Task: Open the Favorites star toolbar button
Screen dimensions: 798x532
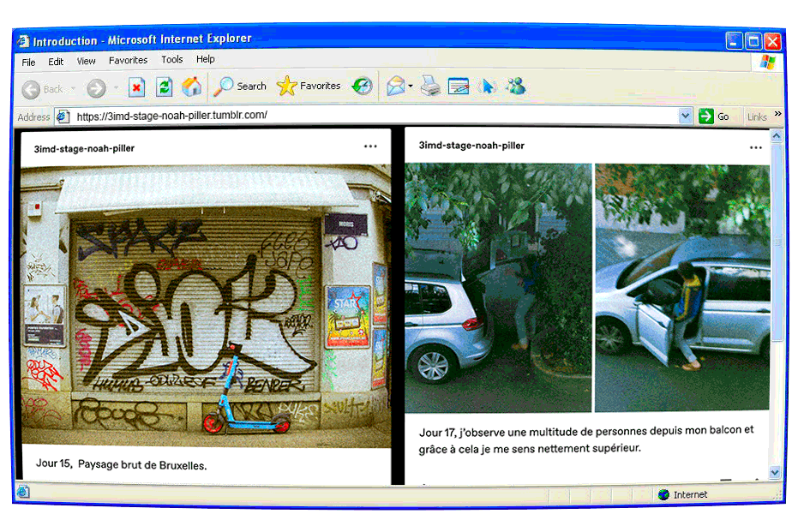Action: point(309,87)
